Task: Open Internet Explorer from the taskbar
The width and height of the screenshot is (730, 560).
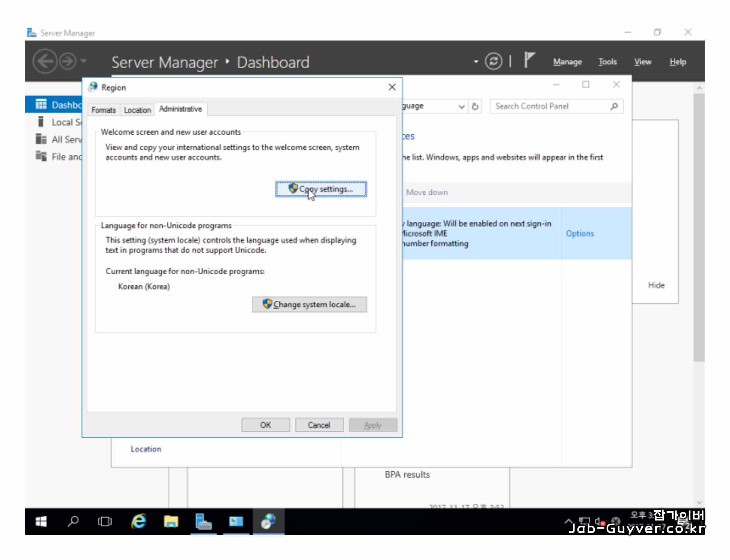Action: point(139,522)
